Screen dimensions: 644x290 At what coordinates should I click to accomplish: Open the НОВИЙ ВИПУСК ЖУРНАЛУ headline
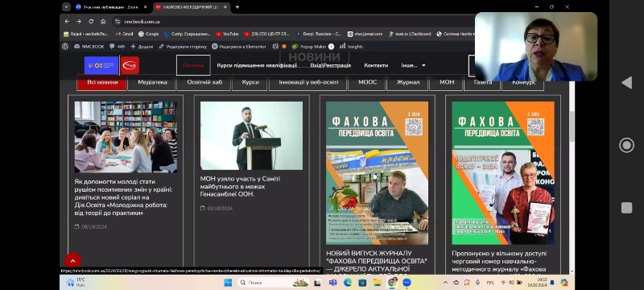point(377,261)
